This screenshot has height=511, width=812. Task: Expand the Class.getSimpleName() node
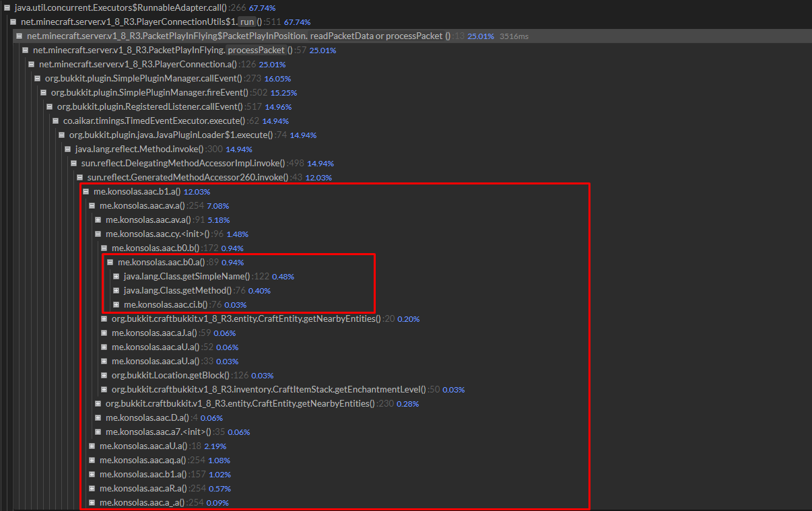(116, 276)
